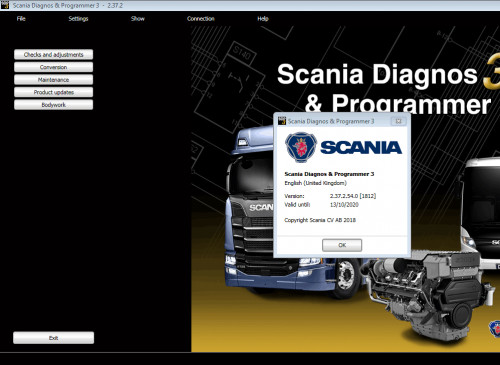Click the SCANIA wordmark in dialog
The width and height of the screenshot is (500, 365).
tap(361, 148)
